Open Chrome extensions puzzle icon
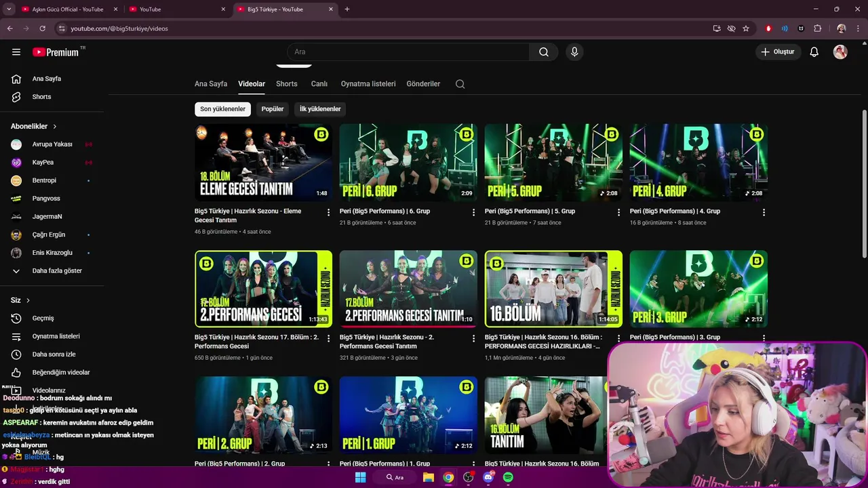 [817, 28]
